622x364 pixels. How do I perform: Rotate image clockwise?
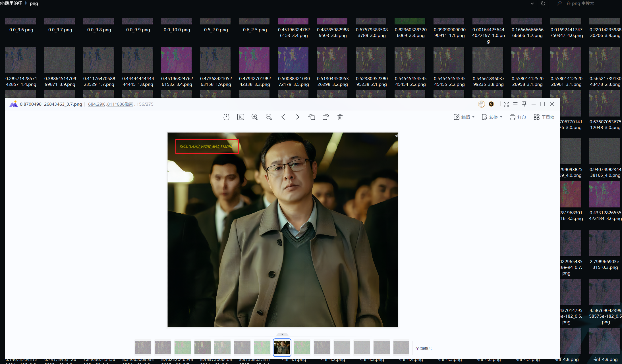click(326, 117)
